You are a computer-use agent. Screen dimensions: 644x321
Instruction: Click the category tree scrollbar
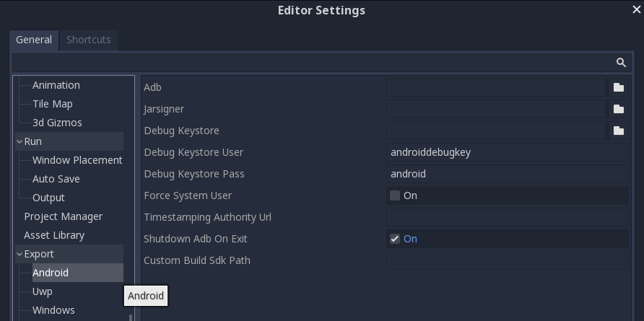coord(131,317)
